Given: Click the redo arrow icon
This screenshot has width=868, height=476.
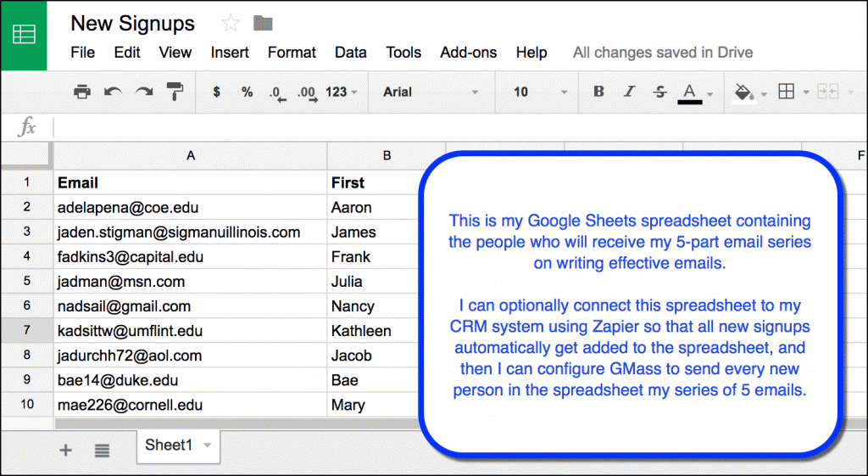Looking at the screenshot, I should pyautogui.click(x=144, y=92).
